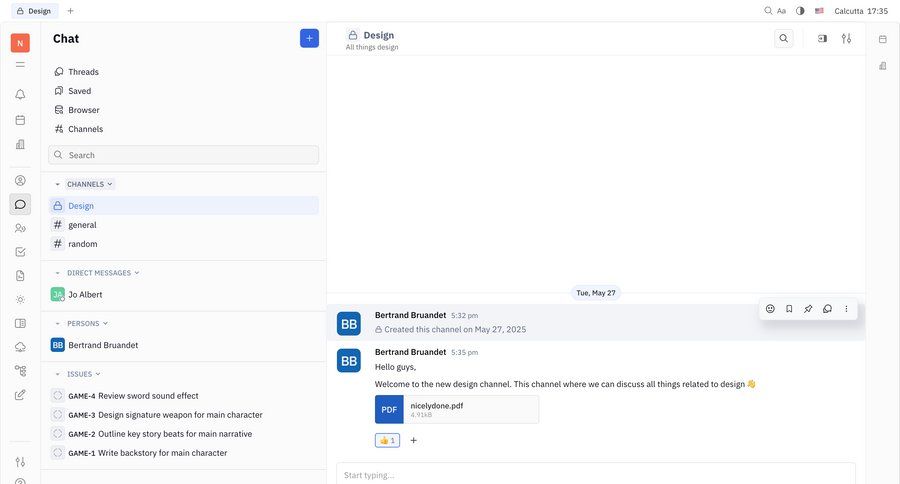Open calendar icon in far right strip
This screenshot has height=484, width=900.
(x=883, y=39)
